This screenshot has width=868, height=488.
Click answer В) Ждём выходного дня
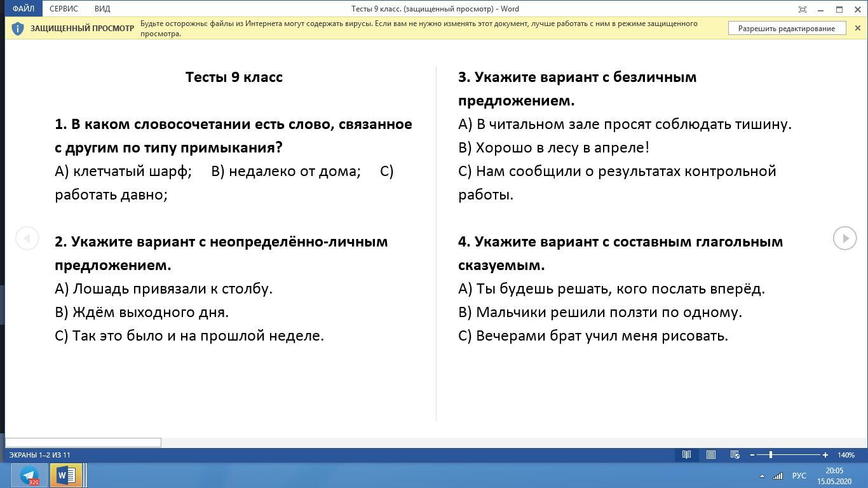click(142, 312)
